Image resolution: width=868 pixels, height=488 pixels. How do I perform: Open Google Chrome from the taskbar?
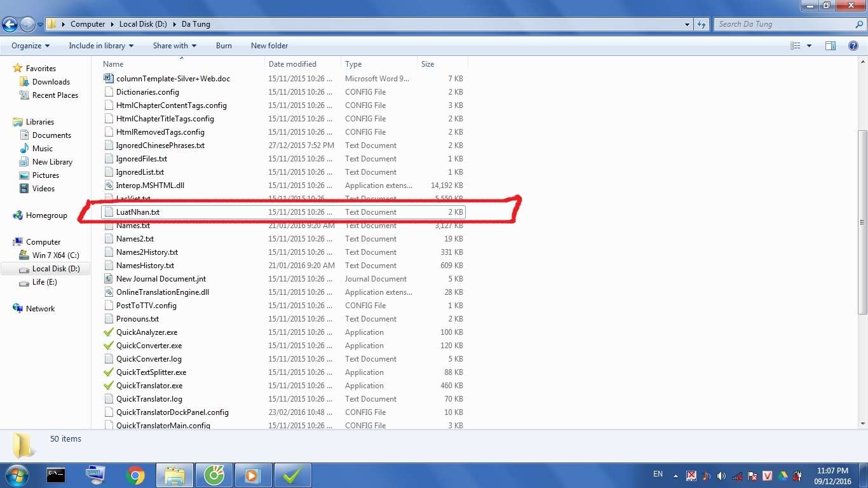135,475
